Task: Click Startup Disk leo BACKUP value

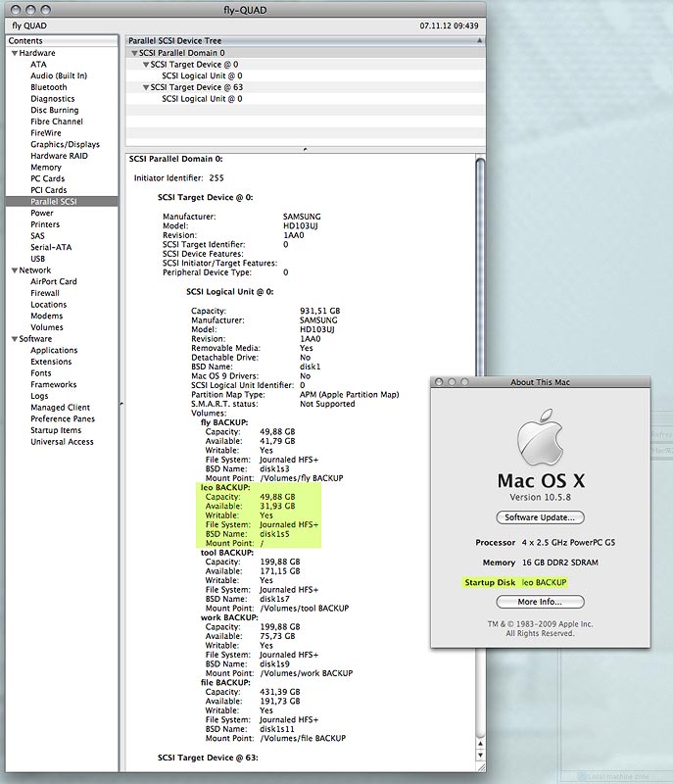Action: click(544, 582)
